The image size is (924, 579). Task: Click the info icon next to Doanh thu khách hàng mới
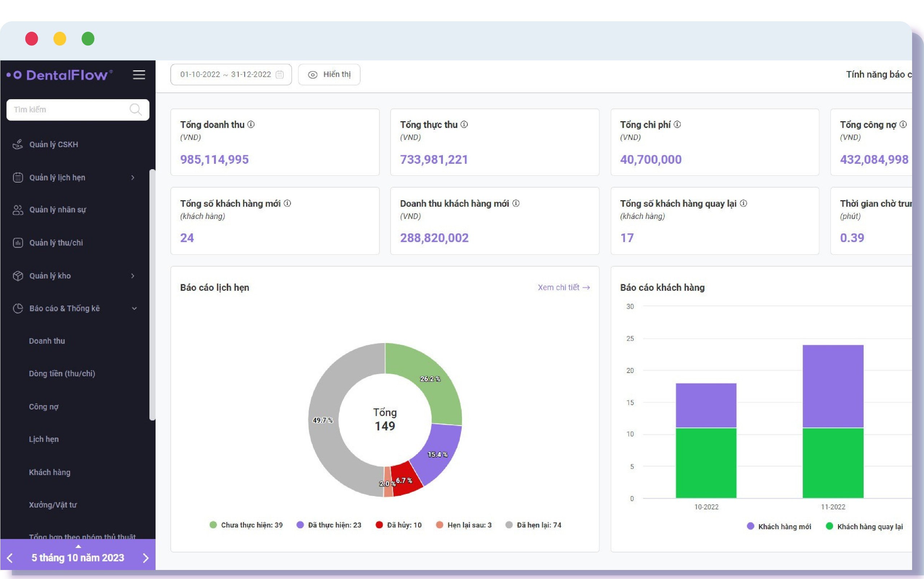516,203
